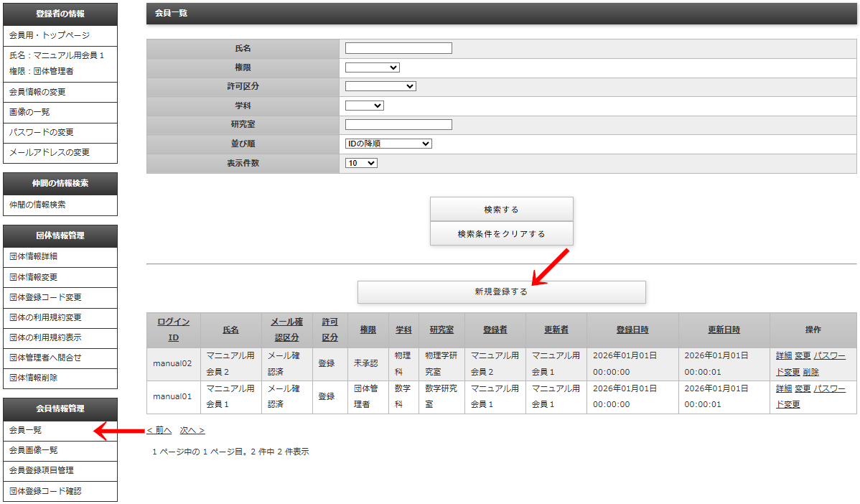Clear search conditions with 検索条件をクリアする
Screen dimensions: 860x504
click(x=501, y=233)
